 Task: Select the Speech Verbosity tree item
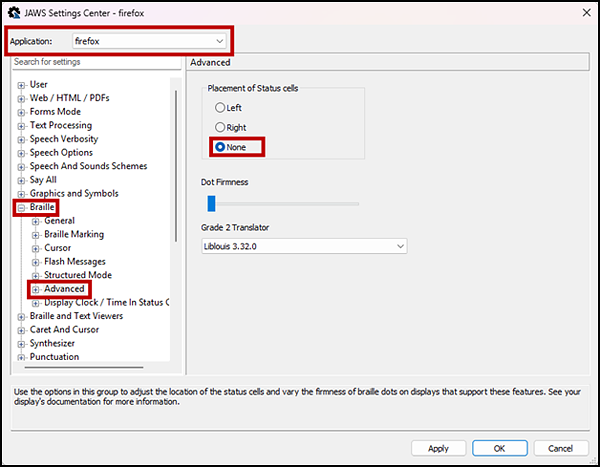pyautogui.click(x=64, y=139)
